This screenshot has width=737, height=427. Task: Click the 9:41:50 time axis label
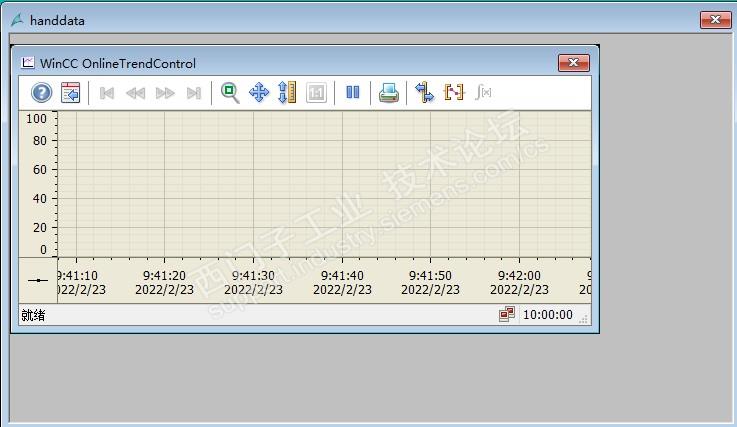pos(431,276)
